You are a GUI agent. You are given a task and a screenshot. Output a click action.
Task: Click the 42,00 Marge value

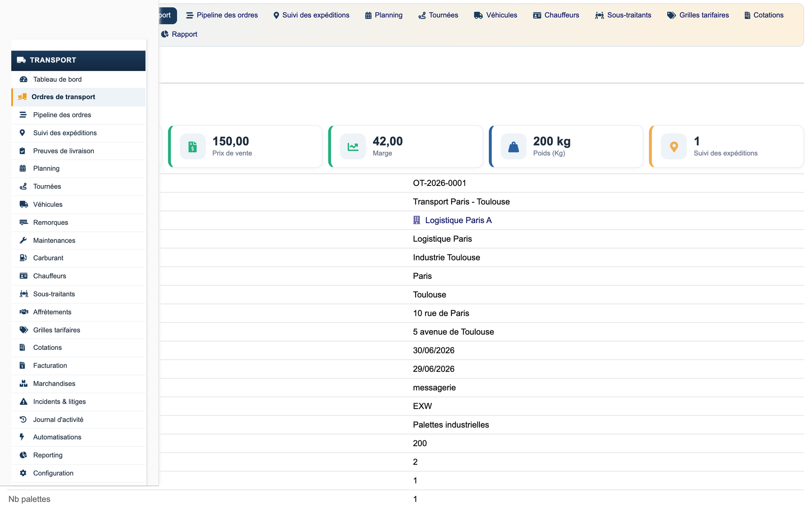(x=388, y=141)
